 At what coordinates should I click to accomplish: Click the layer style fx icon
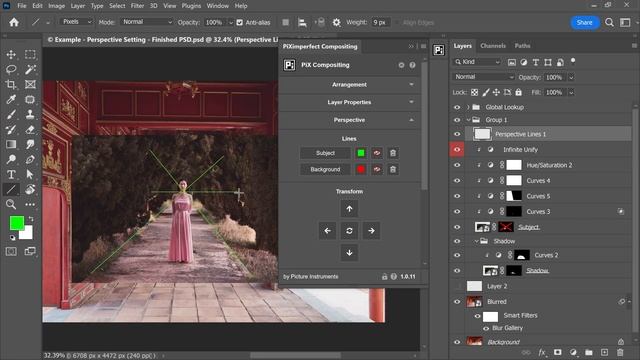(542, 352)
